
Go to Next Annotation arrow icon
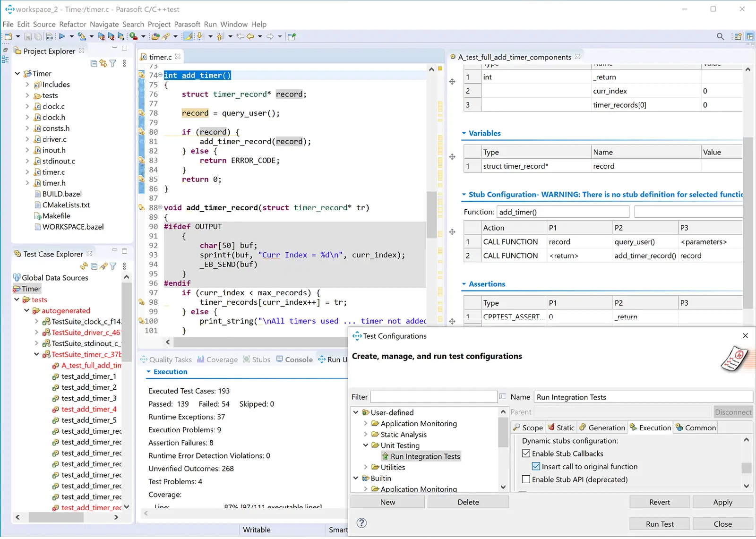(199, 36)
